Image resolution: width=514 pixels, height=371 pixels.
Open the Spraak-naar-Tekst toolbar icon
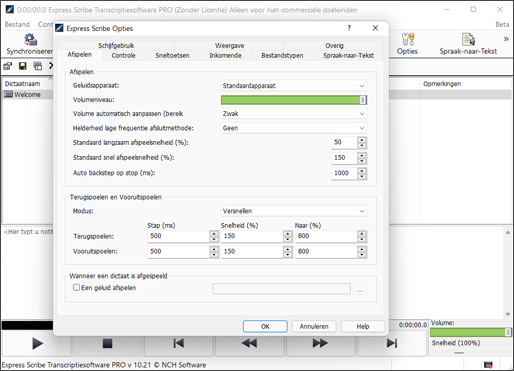pyautogui.click(x=468, y=44)
